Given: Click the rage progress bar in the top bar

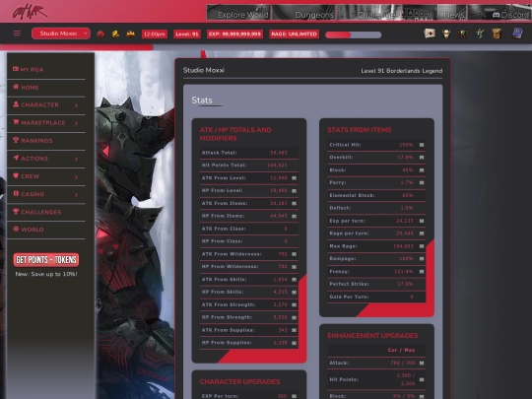Looking at the screenshot, I should coord(354,34).
